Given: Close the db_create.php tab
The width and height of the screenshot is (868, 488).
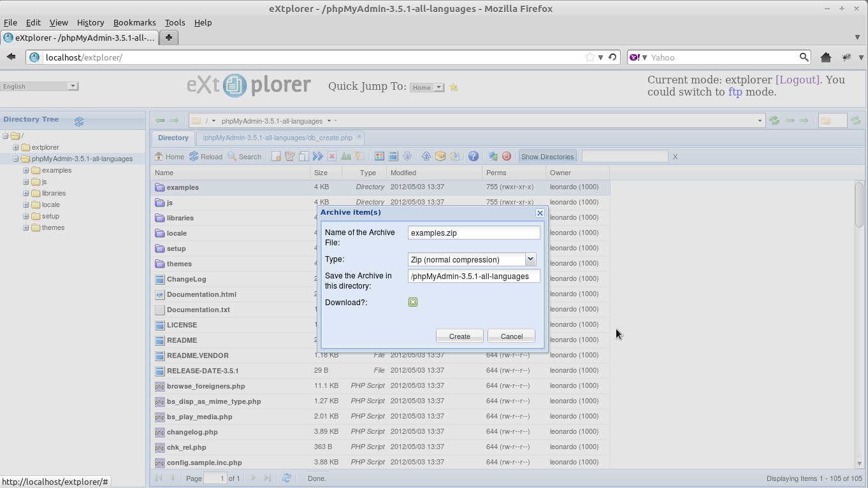Looking at the screenshot, I should click(359, 137).
